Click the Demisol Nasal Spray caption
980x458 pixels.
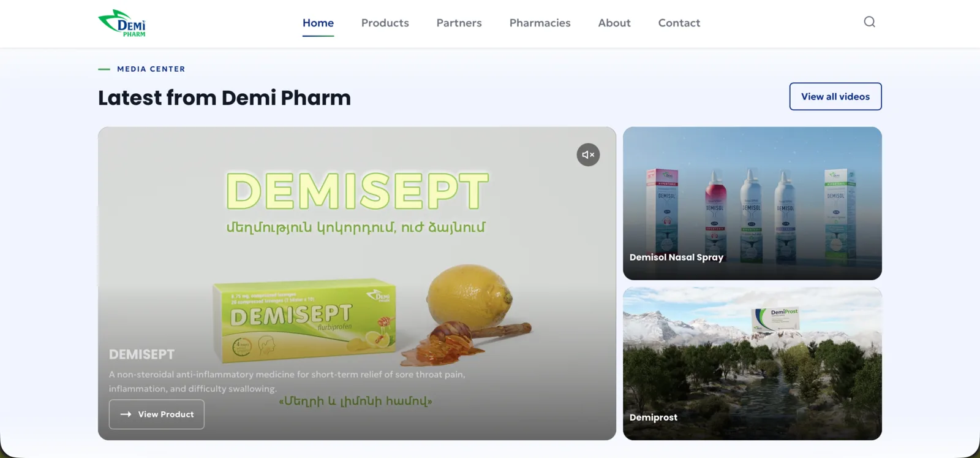point(676,258)
